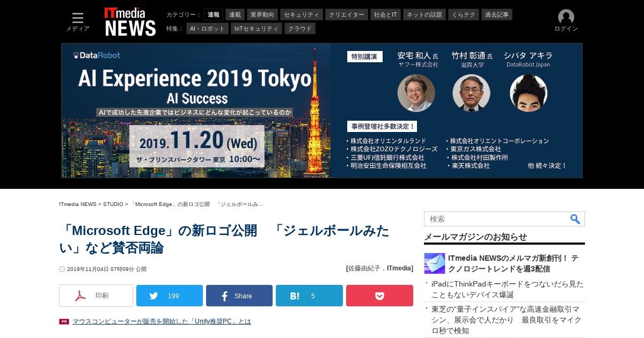Open the 業界動向 category
Image resolution: width=644 pixels, height=338 pixels.
pyautogui.click(x=262, y=14)
